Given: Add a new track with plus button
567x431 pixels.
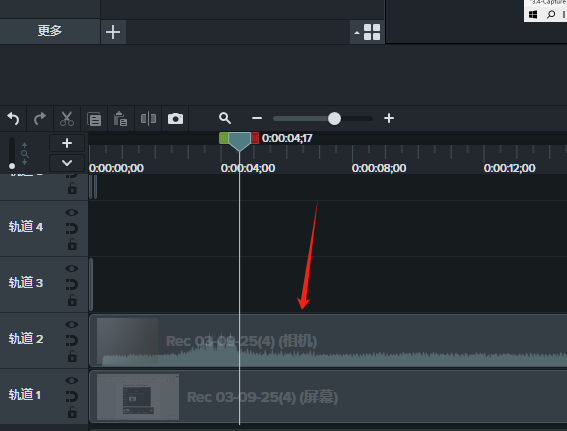Looking at the screenshot, I should pyautogui.click(x=67, y=143).
